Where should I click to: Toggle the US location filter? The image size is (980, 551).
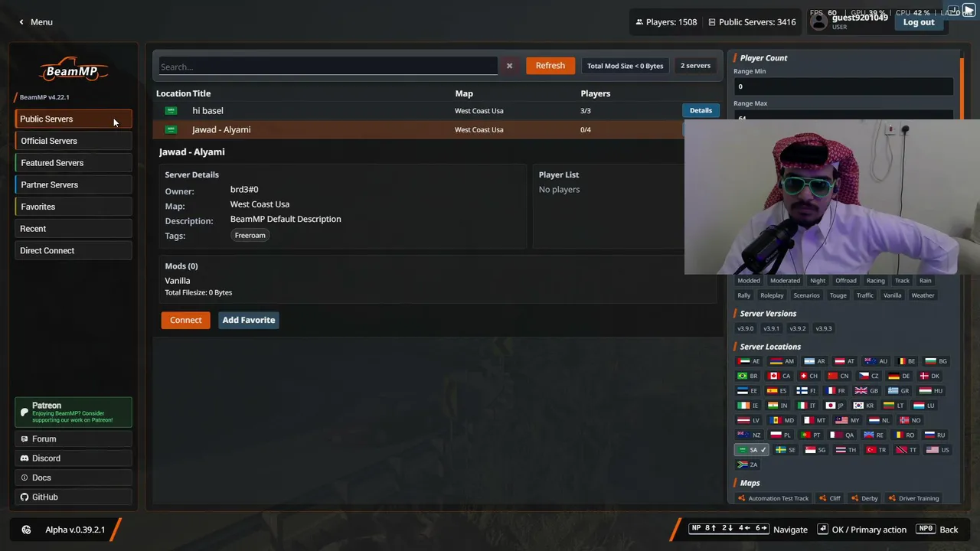938,450
